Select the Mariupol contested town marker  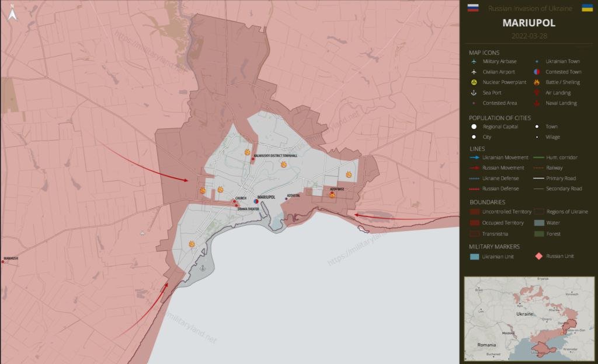coord(256,201)
